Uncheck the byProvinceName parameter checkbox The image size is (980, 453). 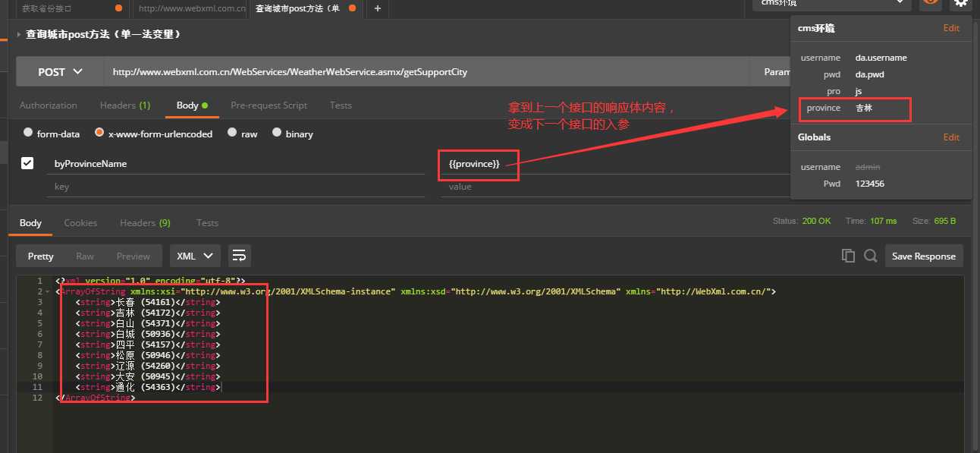click(27, 163)
